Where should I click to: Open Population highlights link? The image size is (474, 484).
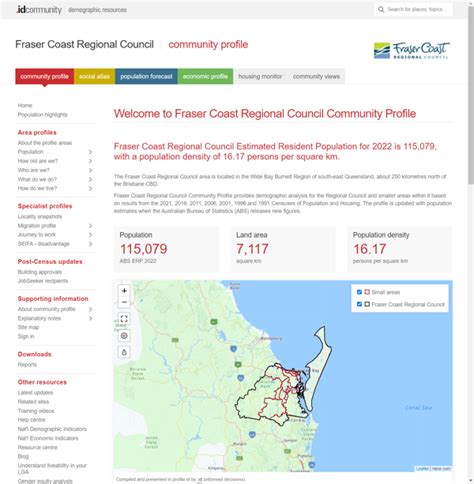pyautogui.click(x=43, y=115)
